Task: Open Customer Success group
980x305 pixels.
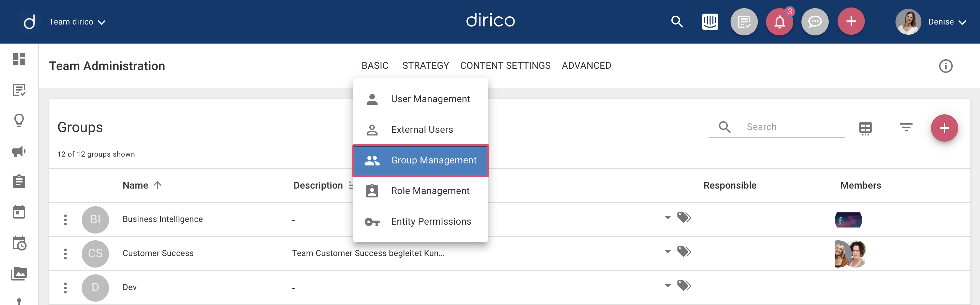Action: click(158, 253)
